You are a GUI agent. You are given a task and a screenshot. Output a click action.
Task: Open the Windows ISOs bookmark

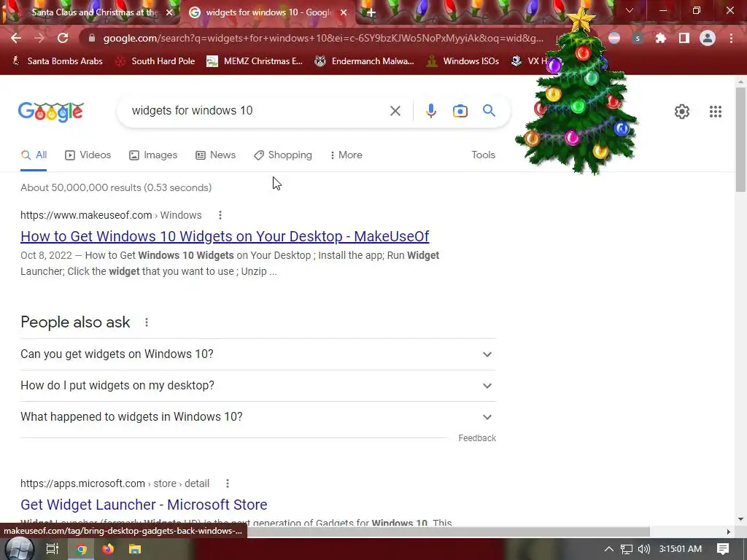[462, 61]
